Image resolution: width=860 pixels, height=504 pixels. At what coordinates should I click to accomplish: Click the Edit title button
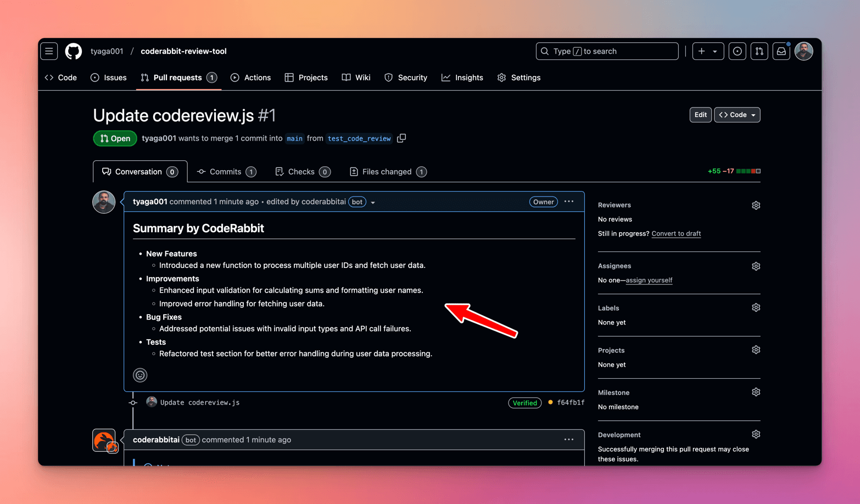(x=700, y=115)
